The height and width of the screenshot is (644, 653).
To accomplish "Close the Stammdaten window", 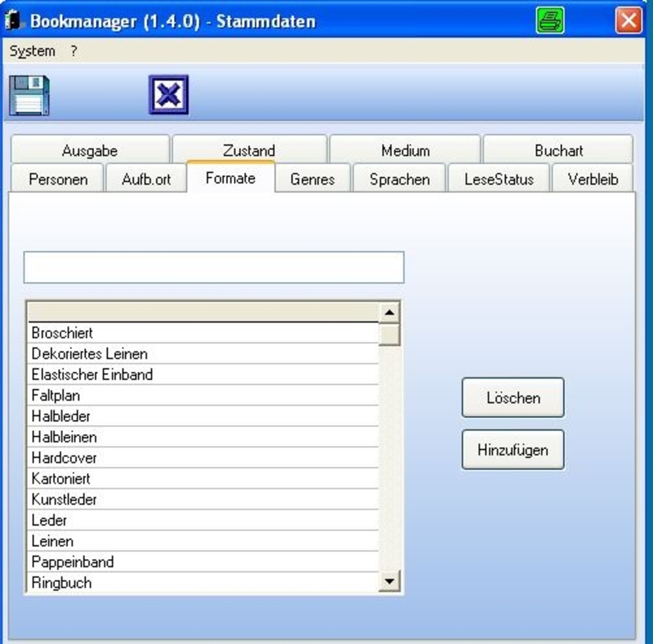I will (x=628, y=21).
